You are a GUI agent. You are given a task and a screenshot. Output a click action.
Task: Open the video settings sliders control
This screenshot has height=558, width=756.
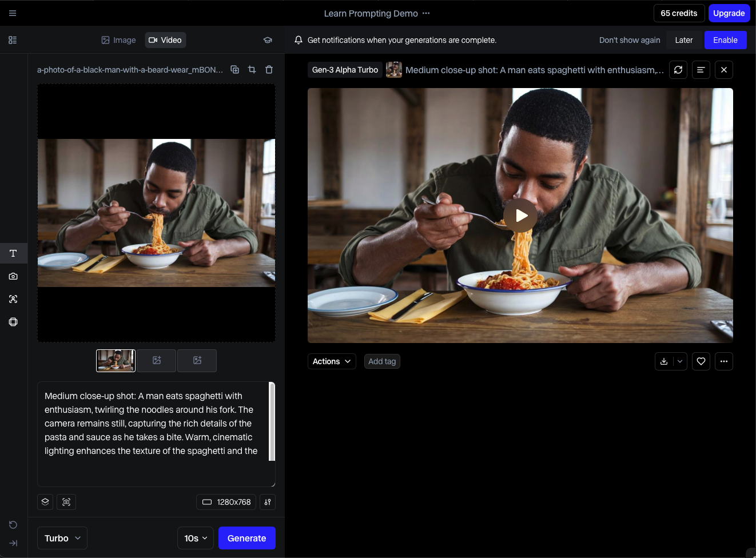267,502
